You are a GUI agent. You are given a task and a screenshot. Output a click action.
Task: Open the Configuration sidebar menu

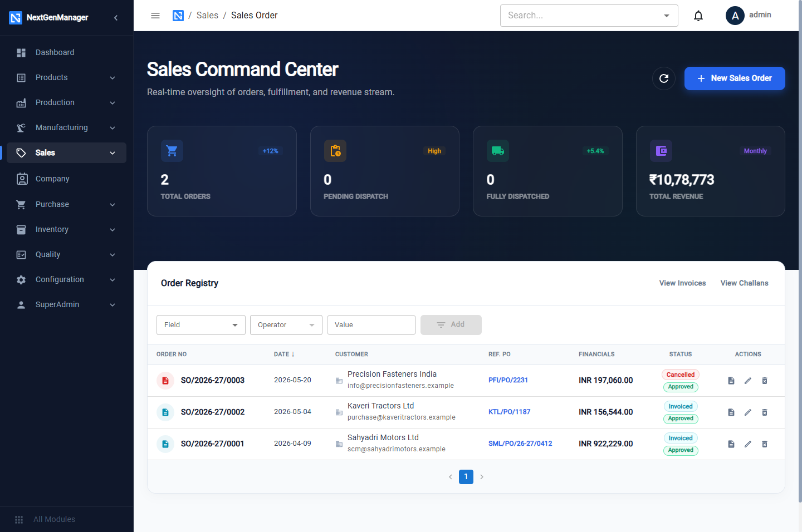click(x=67, y=279)
